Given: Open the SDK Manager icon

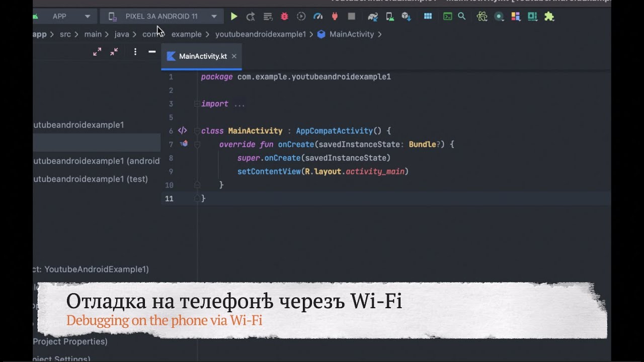Looking at the screenshot, I should [407, 17].
